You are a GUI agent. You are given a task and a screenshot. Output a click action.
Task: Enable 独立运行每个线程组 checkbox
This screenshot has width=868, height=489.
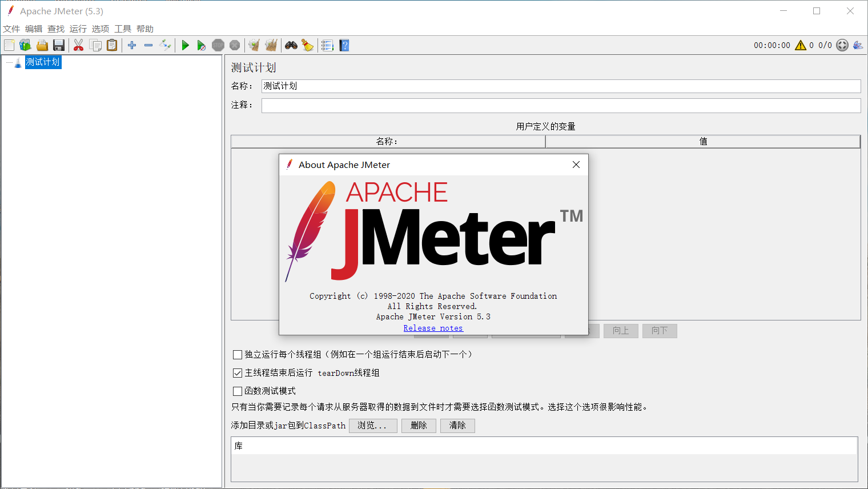(238, 355)
